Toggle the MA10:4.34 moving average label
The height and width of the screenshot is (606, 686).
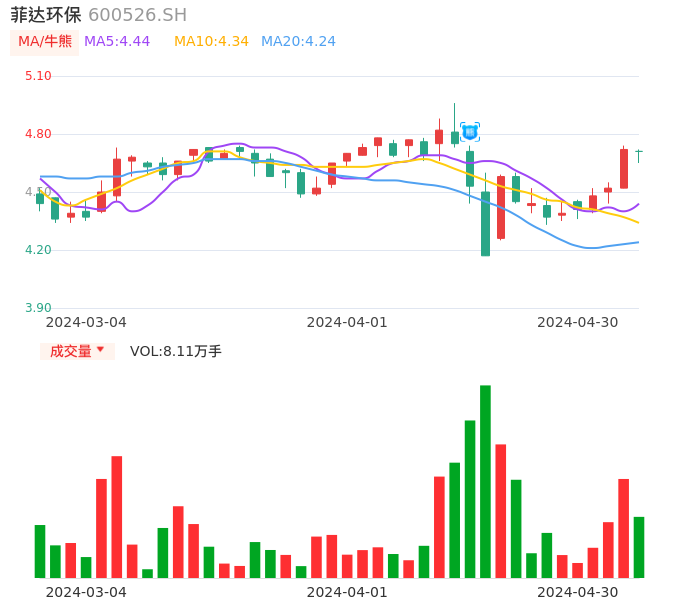(x=211, y=42)
